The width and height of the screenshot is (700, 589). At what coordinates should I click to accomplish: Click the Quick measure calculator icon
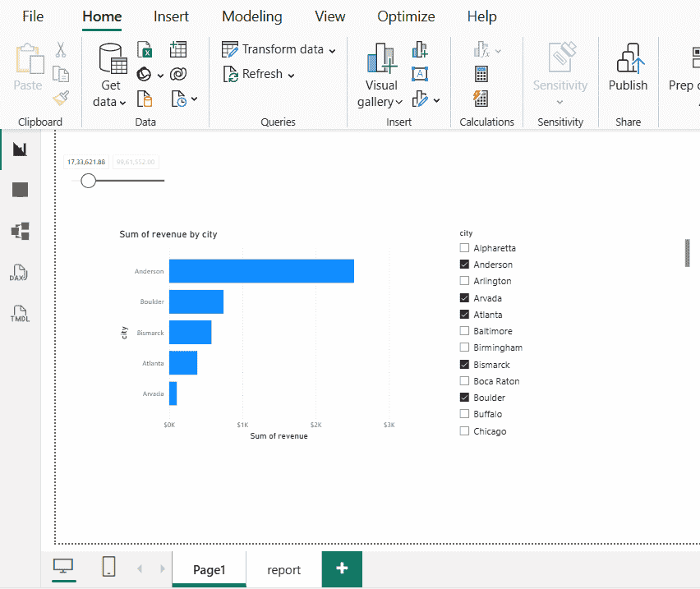click(x=481, y=74)
